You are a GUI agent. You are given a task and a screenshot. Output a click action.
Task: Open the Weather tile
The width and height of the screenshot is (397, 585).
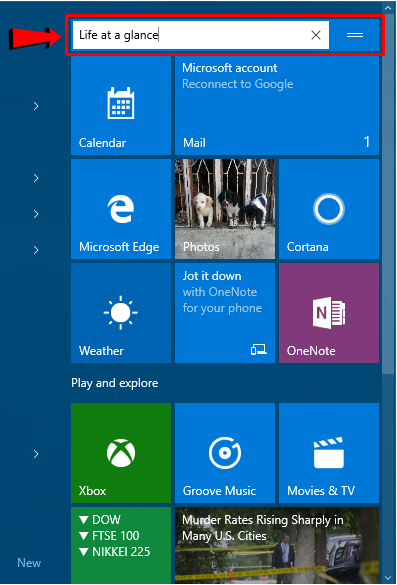click(121, 313)
